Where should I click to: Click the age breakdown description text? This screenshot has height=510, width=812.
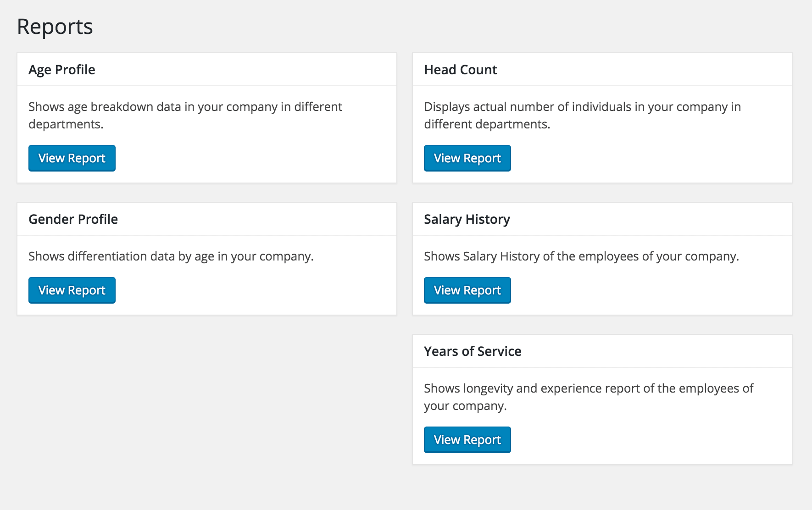(x=185, y=107)
